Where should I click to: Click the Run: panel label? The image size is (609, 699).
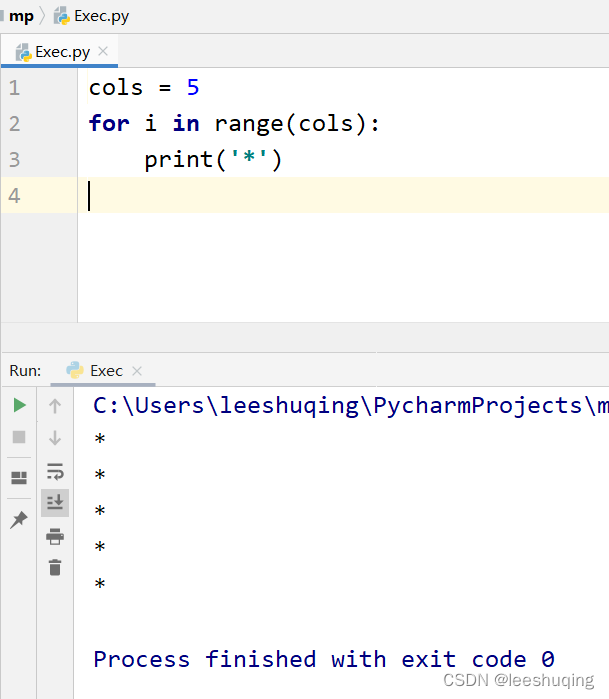click(x=25, y=370)
